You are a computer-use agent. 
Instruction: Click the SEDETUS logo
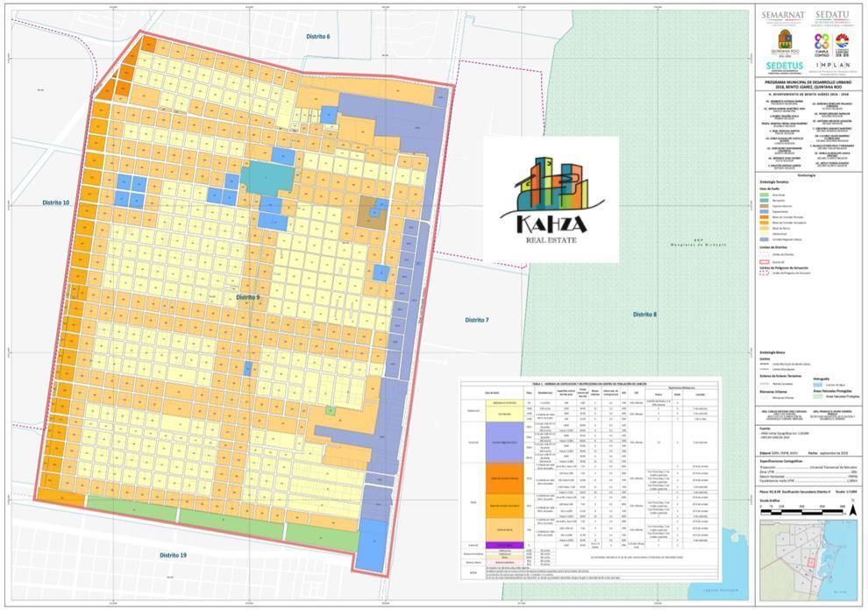(784, 66)
